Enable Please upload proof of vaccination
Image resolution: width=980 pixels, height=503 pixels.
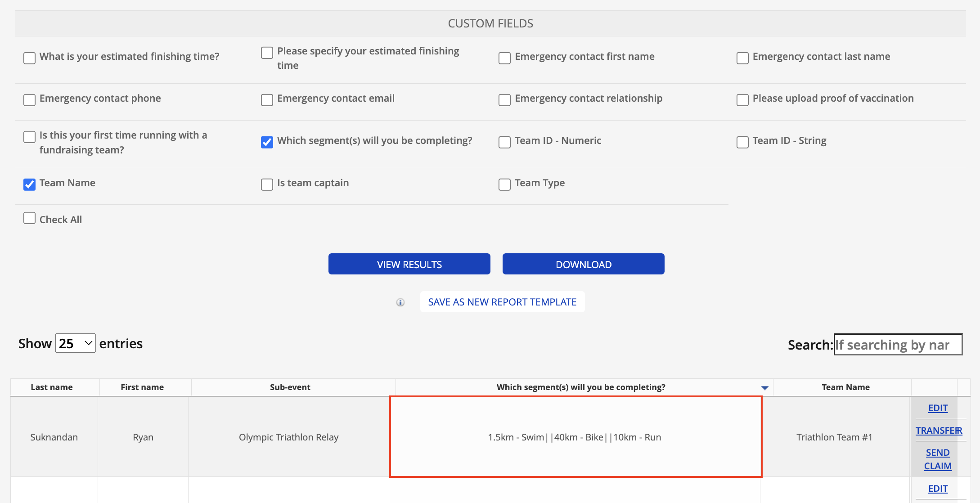coord(742,100)
